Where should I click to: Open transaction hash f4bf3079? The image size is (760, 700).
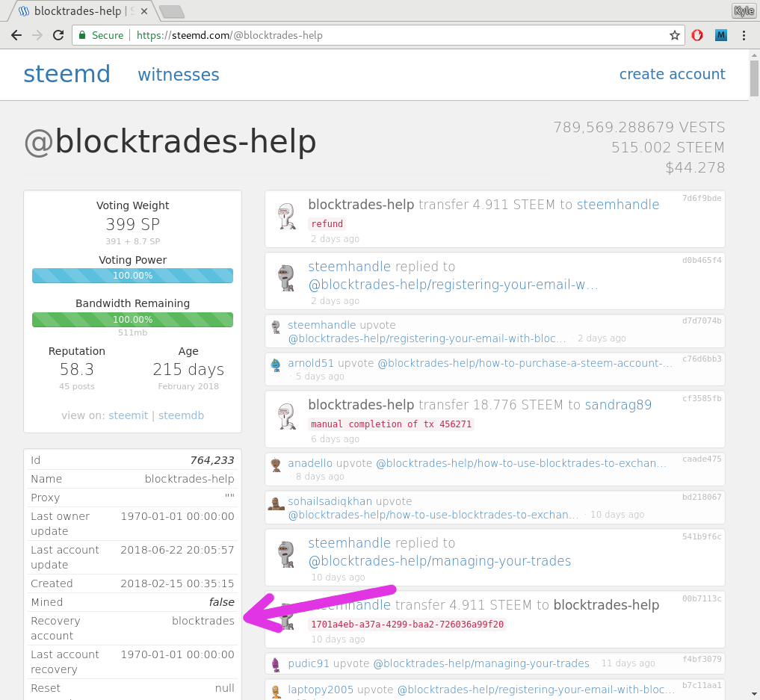702,660
